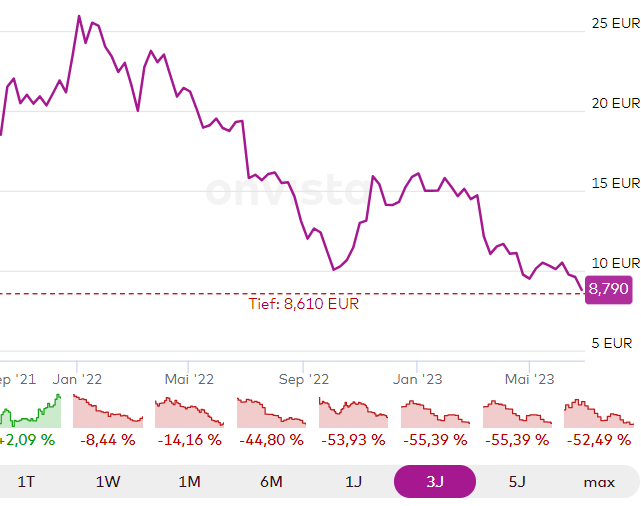Open the -8,44 % mini chart thumbnail
The width and height of the screenshot is (641, 506).
tap(108, 412)
